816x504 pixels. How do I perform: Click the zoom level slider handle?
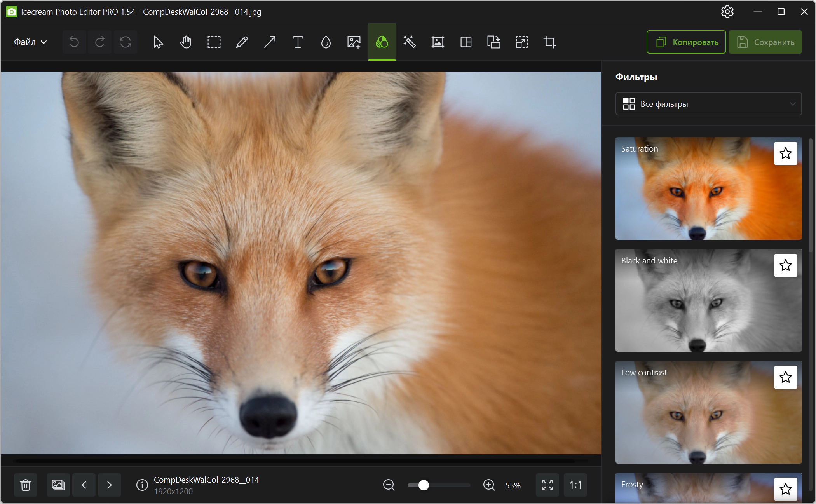pos(424,485)
